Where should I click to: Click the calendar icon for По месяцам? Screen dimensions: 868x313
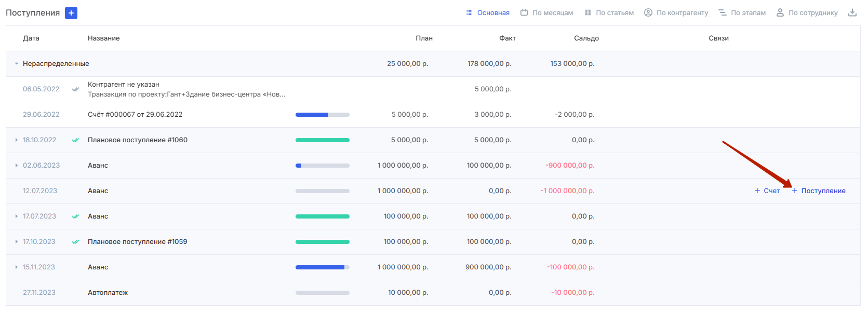[524, 13]
